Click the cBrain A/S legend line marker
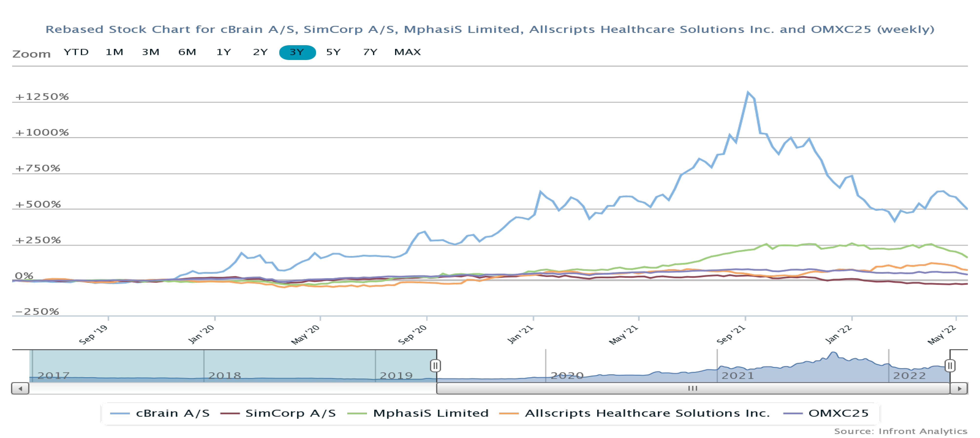 point(120,413)
